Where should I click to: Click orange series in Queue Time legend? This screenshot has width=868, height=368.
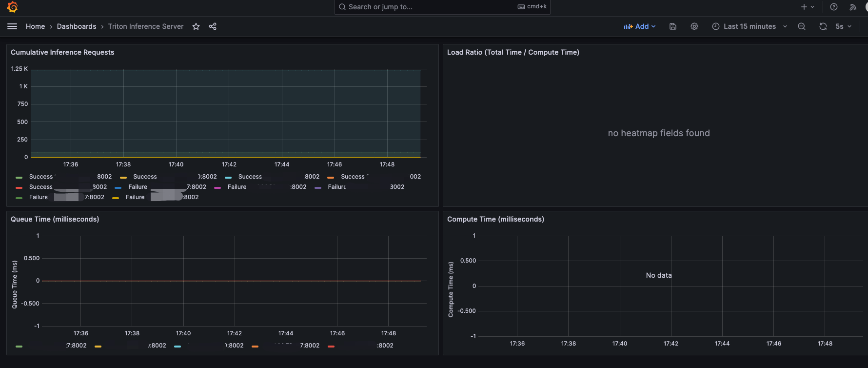285,346
